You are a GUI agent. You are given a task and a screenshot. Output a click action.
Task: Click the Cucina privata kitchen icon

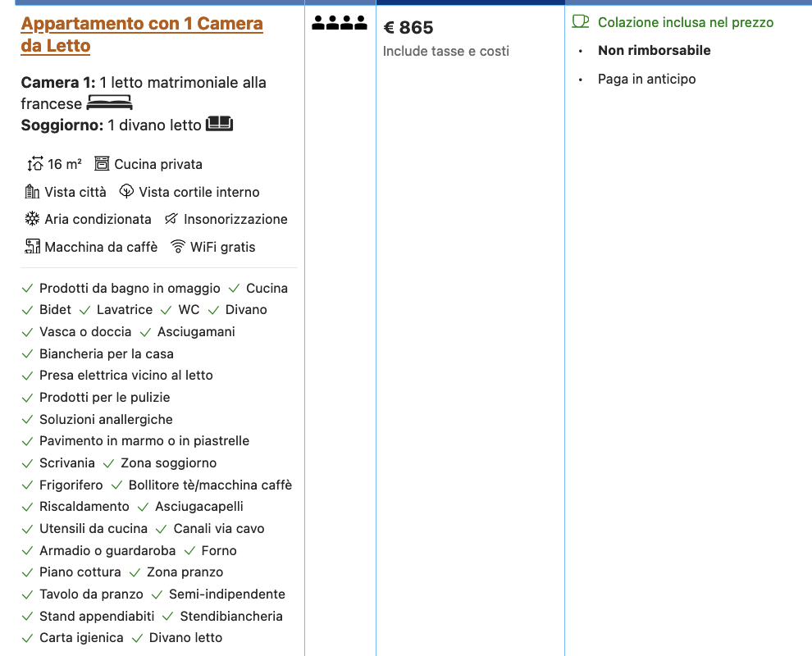pos(102,164)
